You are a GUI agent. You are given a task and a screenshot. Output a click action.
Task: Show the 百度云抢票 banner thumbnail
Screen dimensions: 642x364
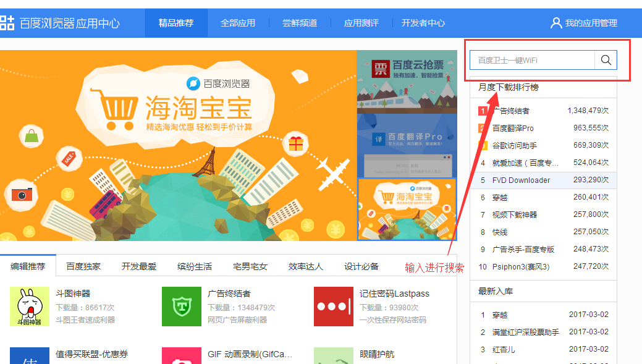[407, 82]
